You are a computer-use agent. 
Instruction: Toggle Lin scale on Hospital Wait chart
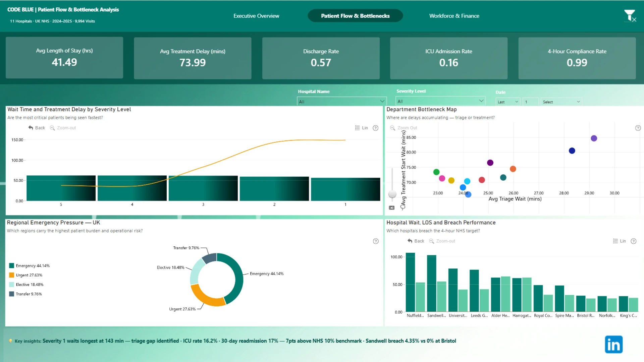[x=620, y=241]
